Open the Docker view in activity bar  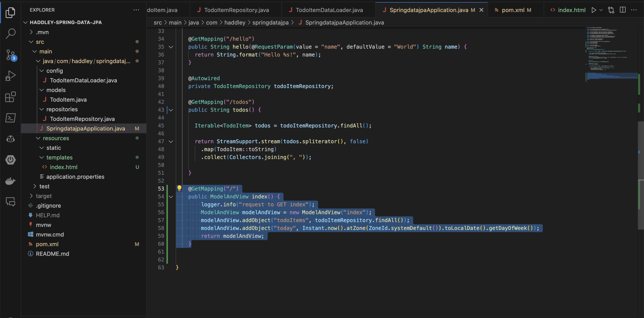tap(11, 181)
